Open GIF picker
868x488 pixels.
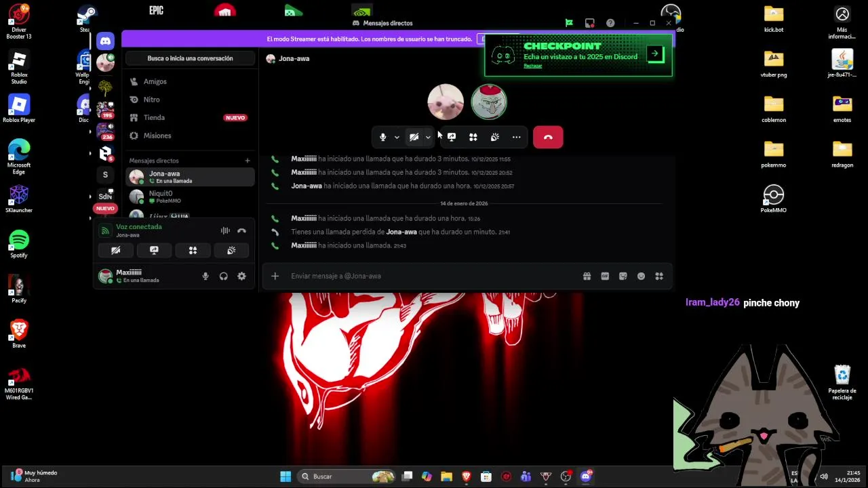[x=605, y=276]
